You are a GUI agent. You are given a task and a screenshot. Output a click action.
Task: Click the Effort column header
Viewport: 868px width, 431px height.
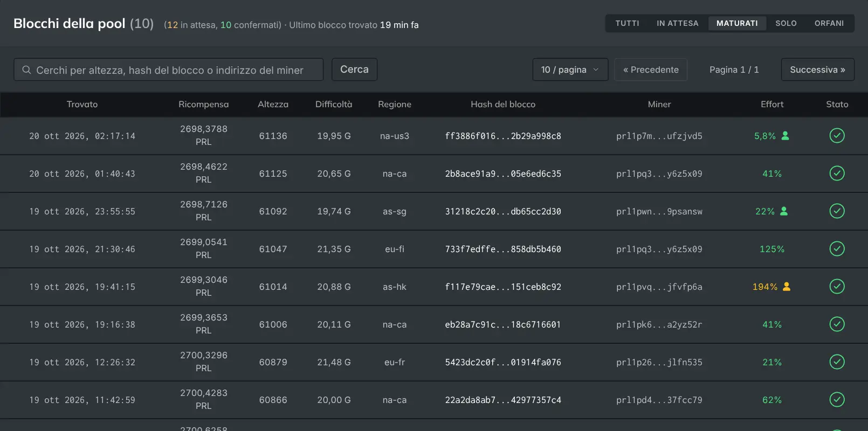coord(772,105)
